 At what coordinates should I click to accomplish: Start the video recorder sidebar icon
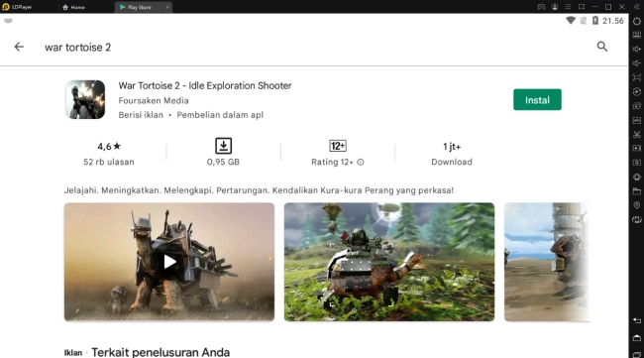click(637, 149)
